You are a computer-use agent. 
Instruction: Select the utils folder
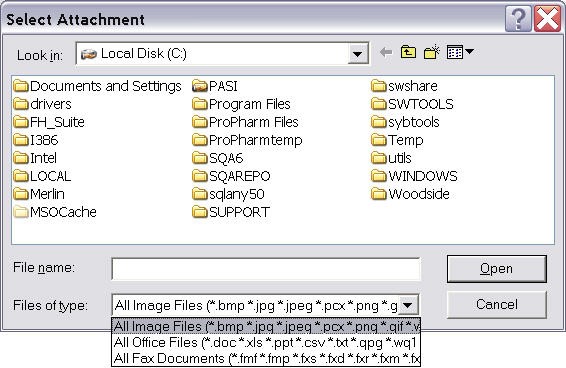tap(391, 158)
